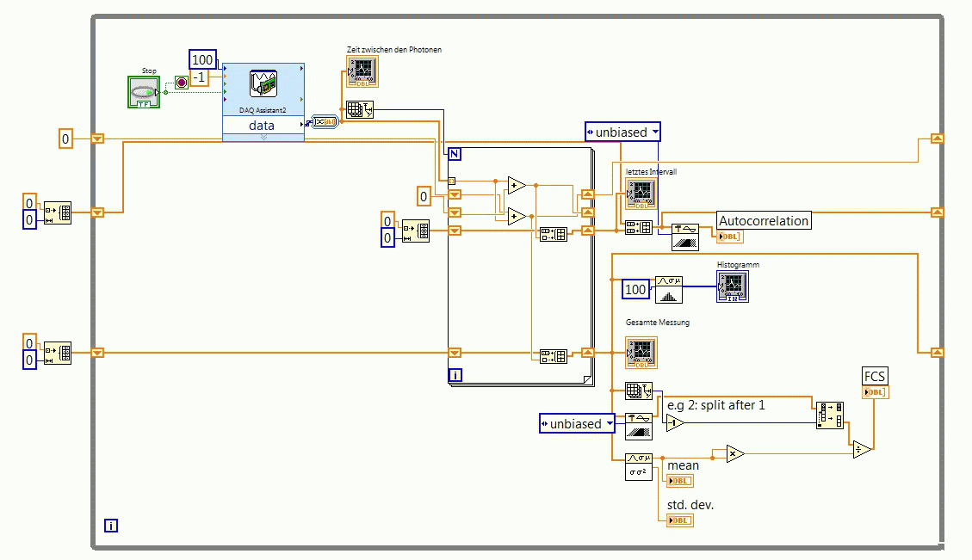
Task: Click lower Initialize Array node outside While Loop
Action: [58, 353]
